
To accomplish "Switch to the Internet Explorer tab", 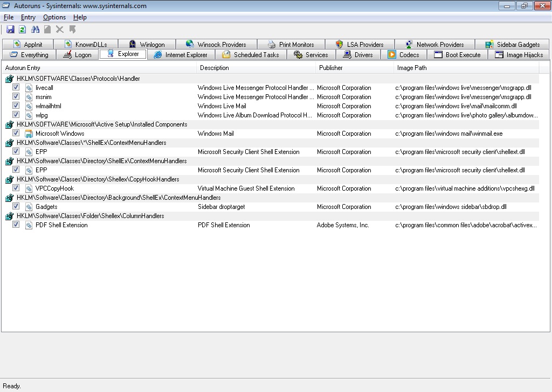I will 181,55.
